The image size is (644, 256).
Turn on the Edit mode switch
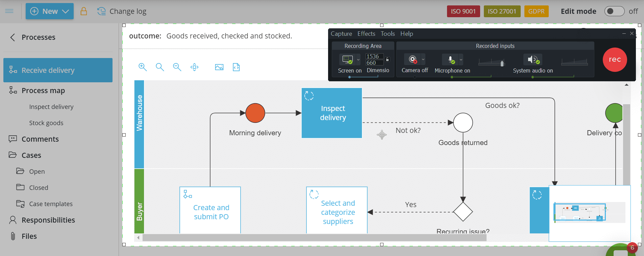[614, 11]
